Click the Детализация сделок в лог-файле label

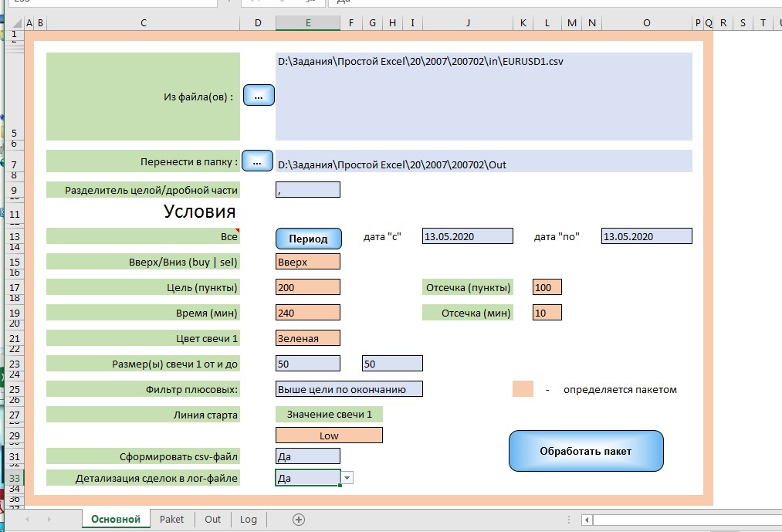coord(143,478)
